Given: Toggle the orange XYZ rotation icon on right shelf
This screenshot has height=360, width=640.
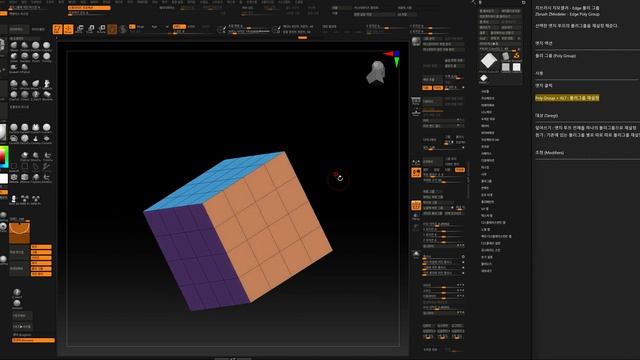Looking at the screenshot, I should click(x=416, y=173).
